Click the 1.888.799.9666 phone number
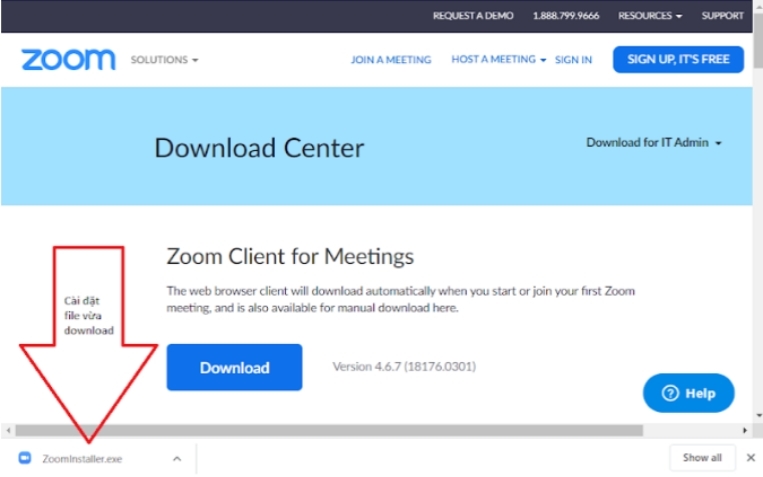 pyautogui.click(x=566, y=16)
